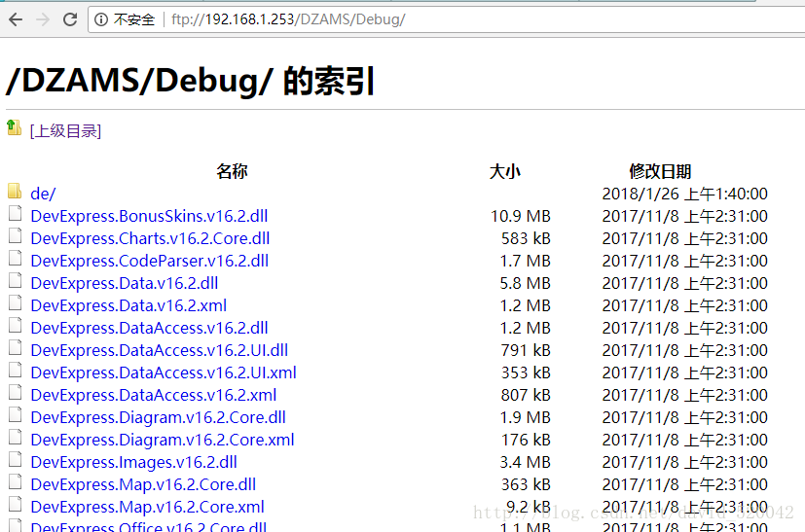This screenshot has width=805, height=532.
Task: Open DevExpress.Map.v16.2.Core.xml link
Action: click(x=147, y=507)
